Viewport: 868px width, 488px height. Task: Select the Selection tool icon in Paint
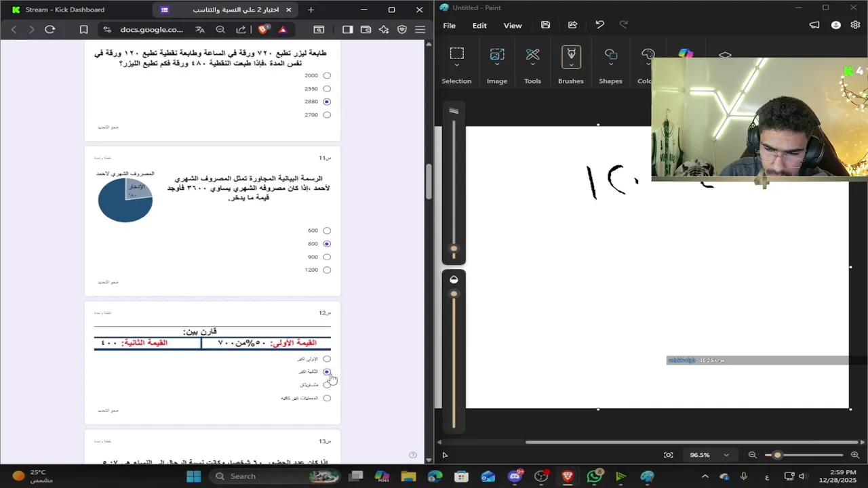tap(456, 53)
